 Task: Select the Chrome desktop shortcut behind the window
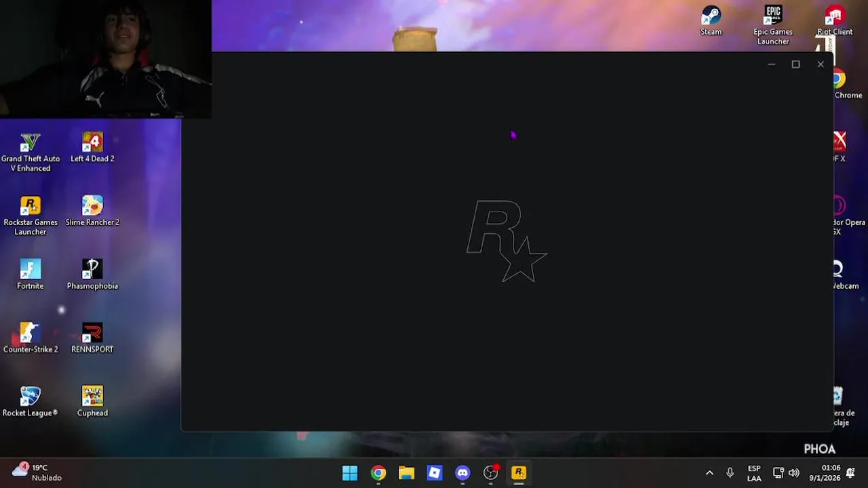coord(848,85)
